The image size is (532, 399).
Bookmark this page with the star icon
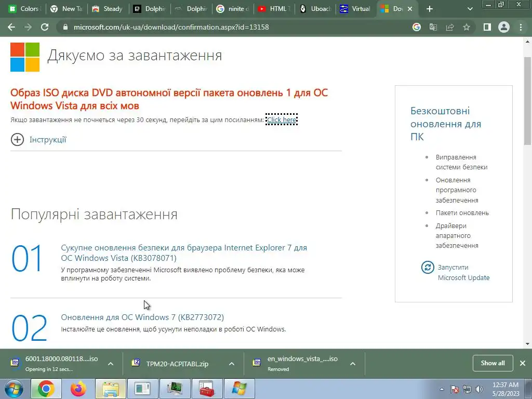point(467,27)
